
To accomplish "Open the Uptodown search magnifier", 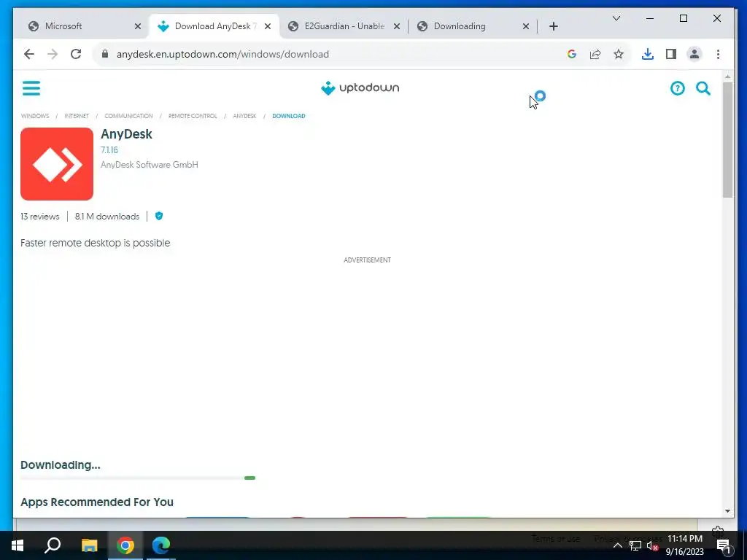I will pyautogui.click(x=703, y=88).
